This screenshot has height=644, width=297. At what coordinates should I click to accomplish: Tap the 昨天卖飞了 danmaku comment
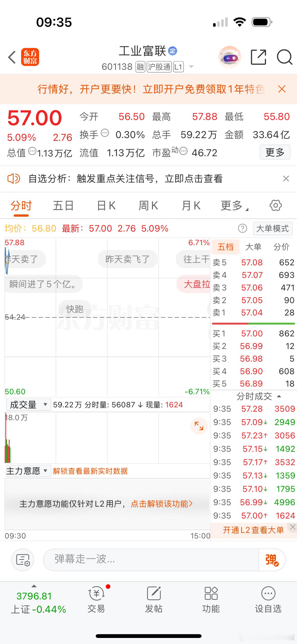pyautogui.click(x=128, y=259)
